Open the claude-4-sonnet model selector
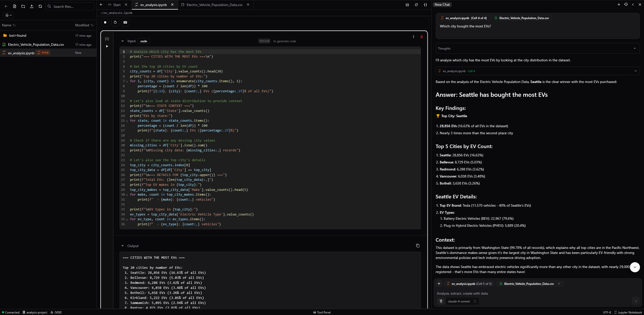This screenshot has width=644, height=315. 462,301
